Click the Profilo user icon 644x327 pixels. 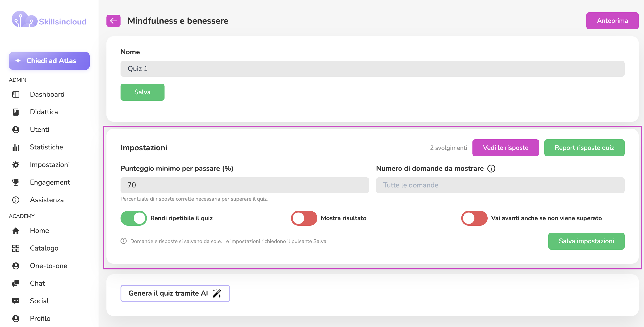(x=16, y=319)
